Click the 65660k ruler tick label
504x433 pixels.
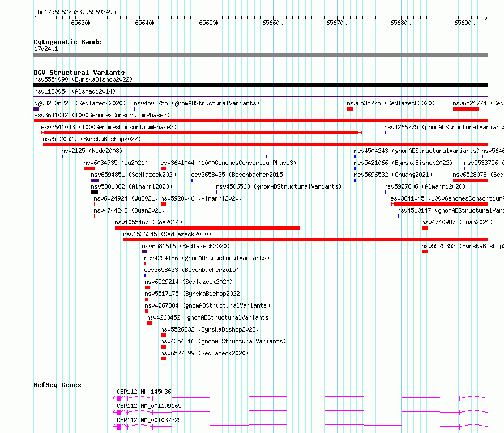click(272, 23)
